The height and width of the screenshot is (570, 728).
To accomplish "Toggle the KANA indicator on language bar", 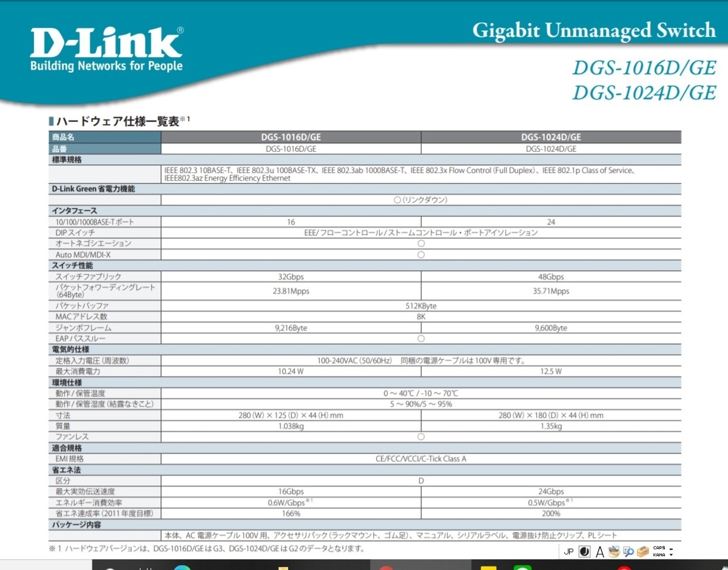I will point(659,555).
